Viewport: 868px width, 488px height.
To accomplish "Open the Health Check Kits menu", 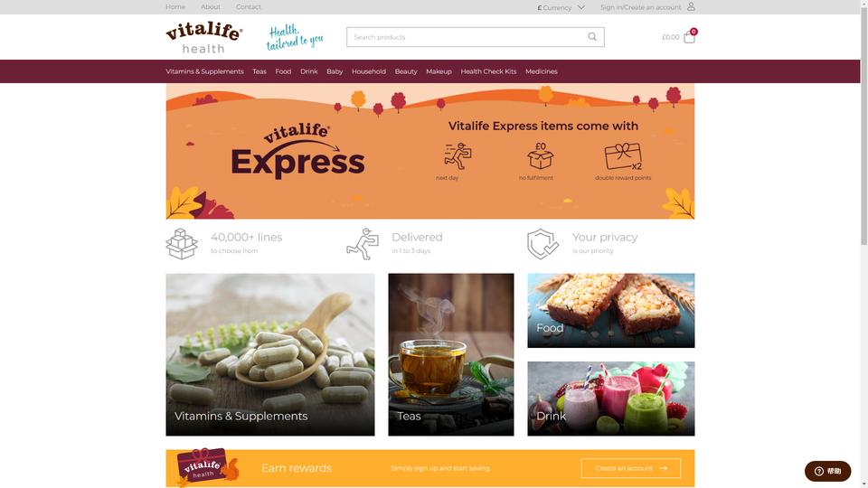I will 488,71.
